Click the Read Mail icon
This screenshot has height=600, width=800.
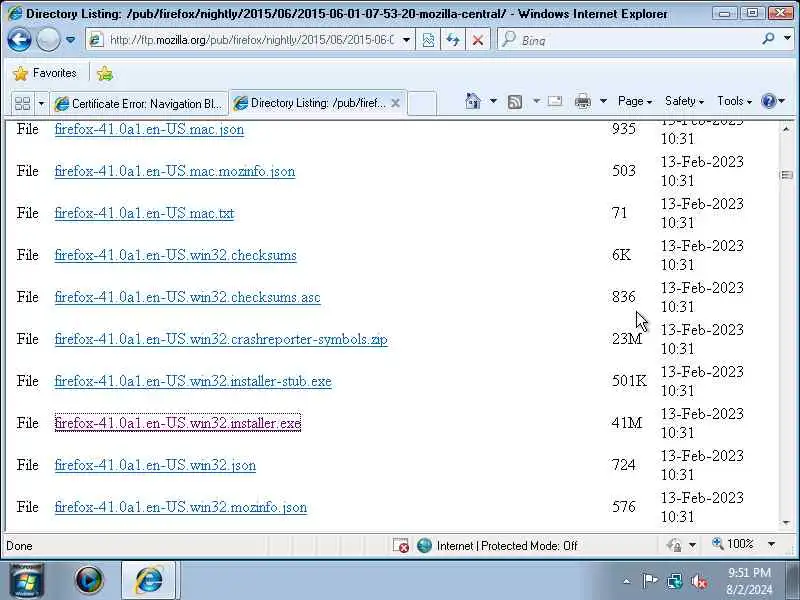pyautogui.click(x=555, y=101)
